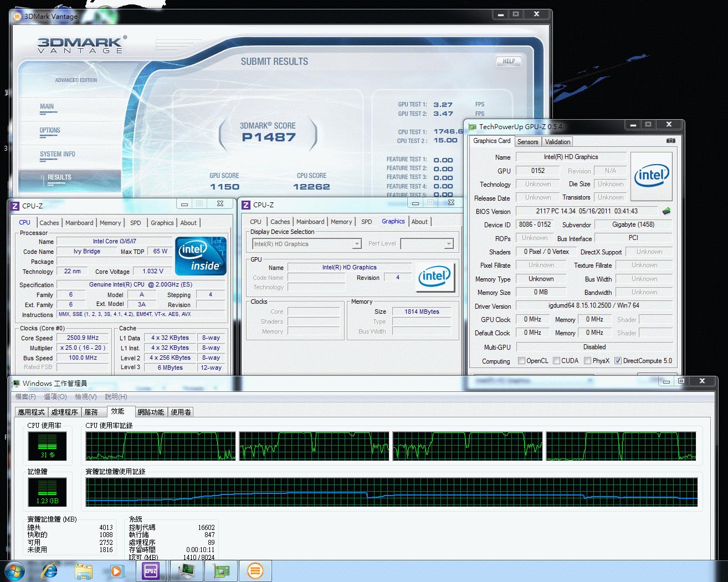Switch to CPU-Z via its taskbar icon
Viewport: 728px width, 582px height.
(150, 570)
